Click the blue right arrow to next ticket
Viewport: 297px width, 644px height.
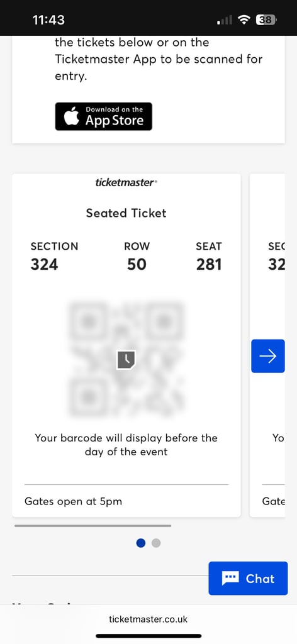click(268, 356)
